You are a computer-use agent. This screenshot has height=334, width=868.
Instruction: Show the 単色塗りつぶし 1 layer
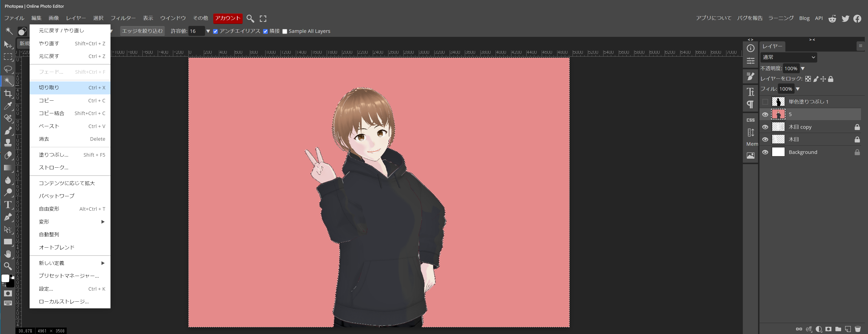click(765, 102)
